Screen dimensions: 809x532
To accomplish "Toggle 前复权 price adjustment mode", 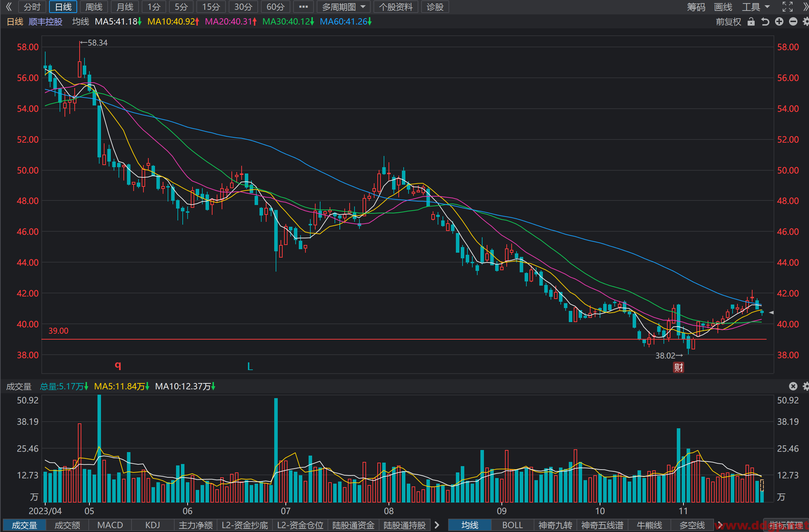I will [x=728, y=22].
